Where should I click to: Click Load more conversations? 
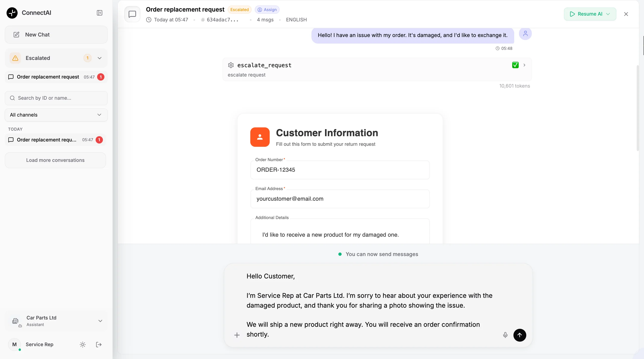point(55,160)
